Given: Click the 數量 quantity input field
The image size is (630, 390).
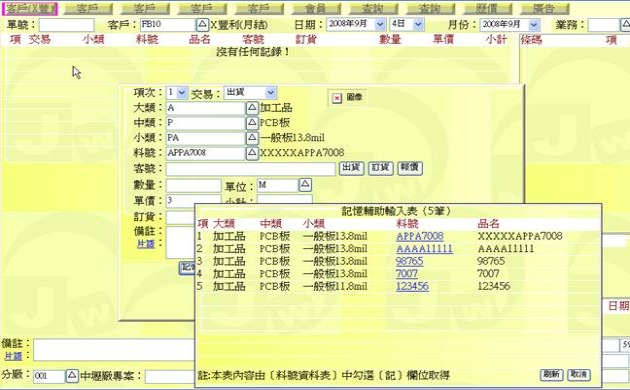Looking at the screenshot, I should [x=194, y=186].
